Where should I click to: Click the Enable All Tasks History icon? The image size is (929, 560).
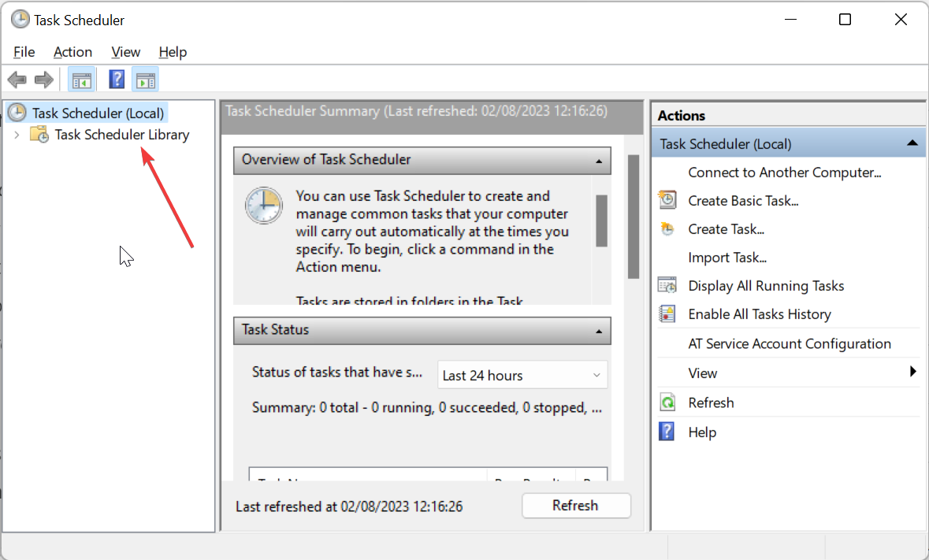pos(667,313)
